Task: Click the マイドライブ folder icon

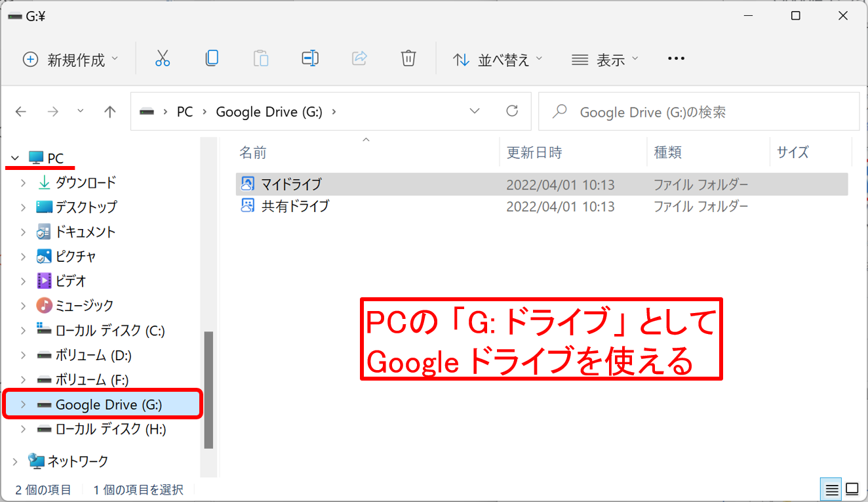Action: (247, 184)
